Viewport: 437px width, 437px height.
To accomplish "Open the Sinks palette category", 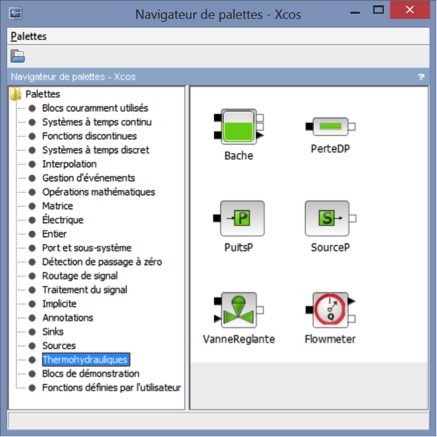I will [x=53, y=332].
